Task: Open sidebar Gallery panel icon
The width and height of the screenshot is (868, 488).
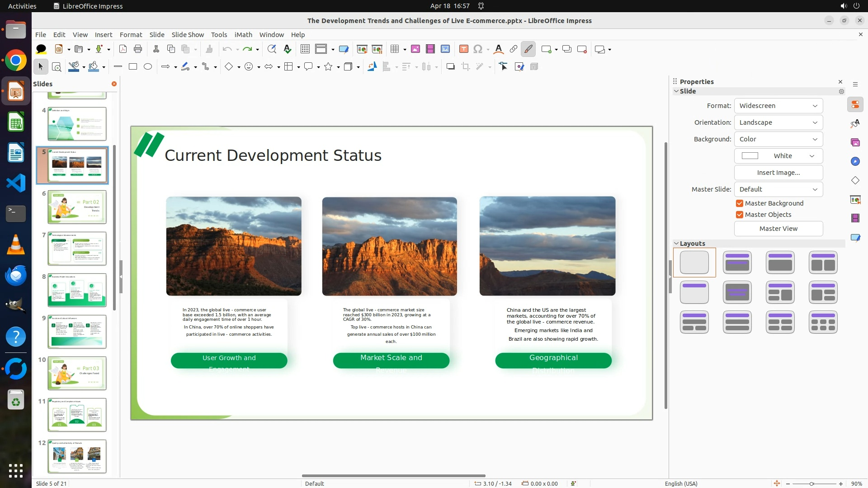Action: click(x=855, y=143)
